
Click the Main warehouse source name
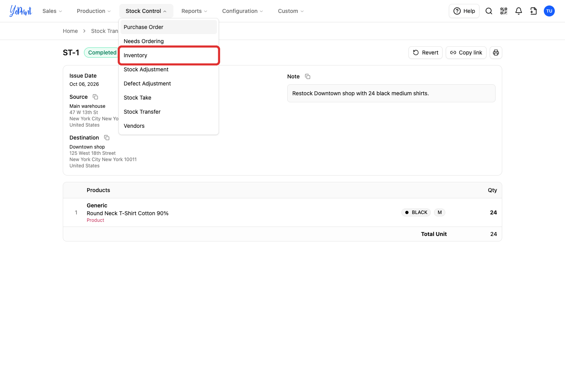[x=87, y=106]
